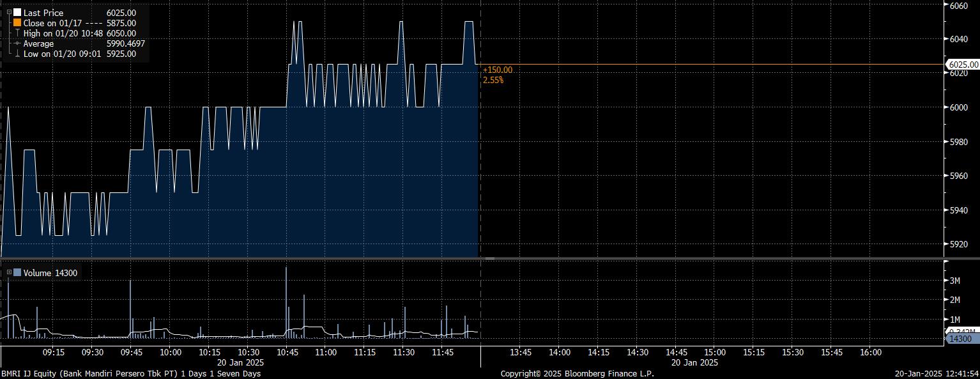Viewport: 980px width, 379px height.
Task: Click the Low marker icon in legend
Action: [x=17, y=54]
